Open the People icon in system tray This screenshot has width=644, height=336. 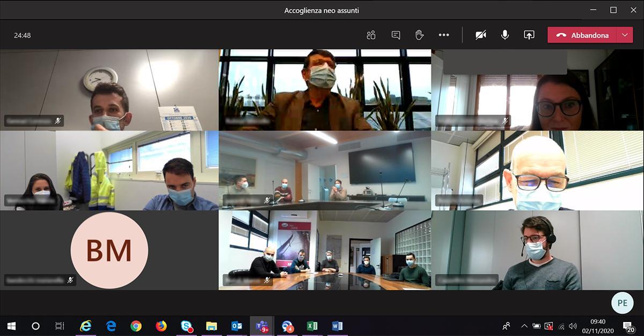click(x=507, y=326)
